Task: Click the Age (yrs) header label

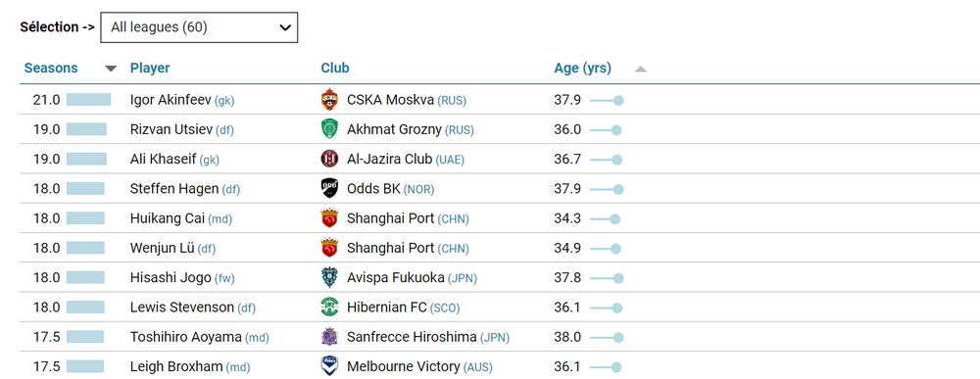Action: (x=582, y=68)
